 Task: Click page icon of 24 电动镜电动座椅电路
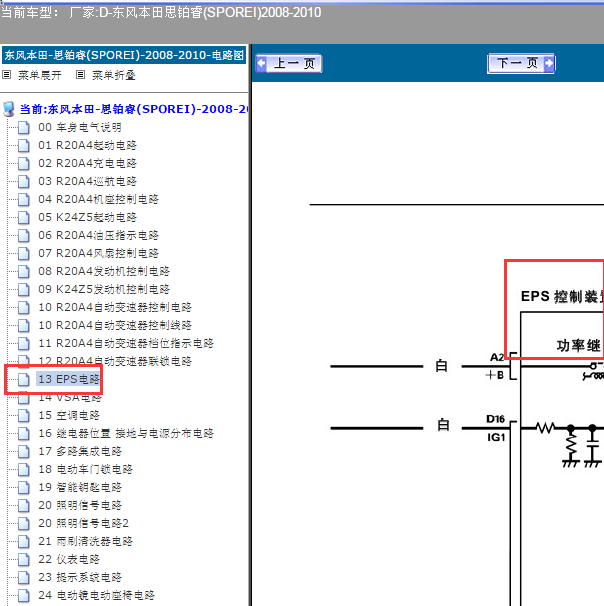point(24,595)
